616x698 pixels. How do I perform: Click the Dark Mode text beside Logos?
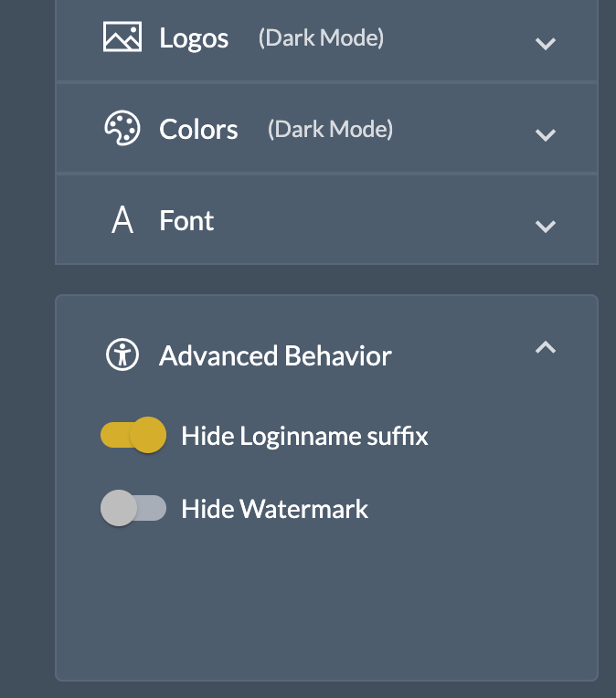pos(321,38)
